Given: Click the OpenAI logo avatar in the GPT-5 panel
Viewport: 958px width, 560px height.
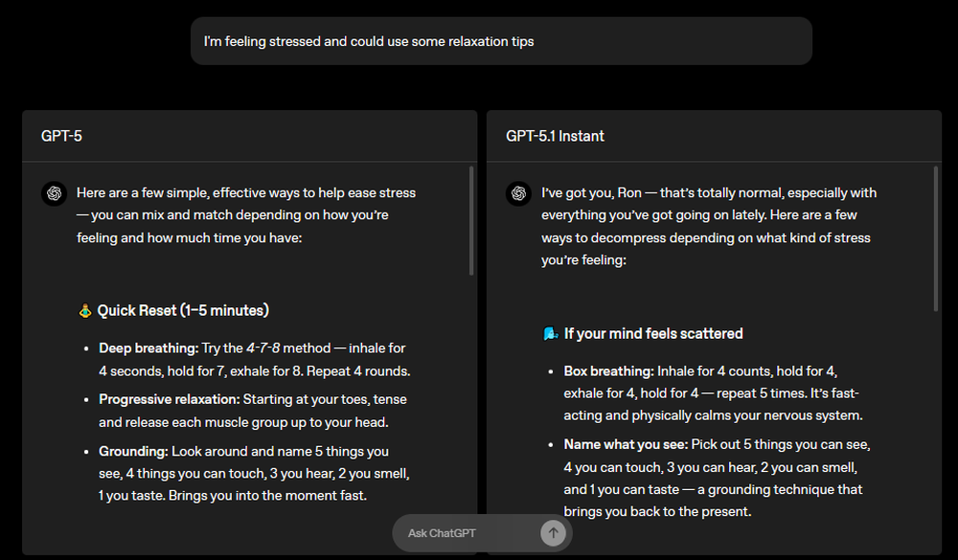Looking at the screenshot, I should coord(54,193).
